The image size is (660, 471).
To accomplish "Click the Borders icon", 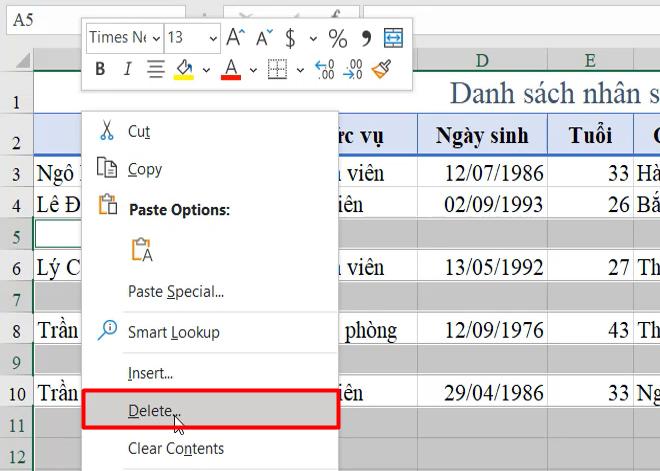I will coord(277,69).
